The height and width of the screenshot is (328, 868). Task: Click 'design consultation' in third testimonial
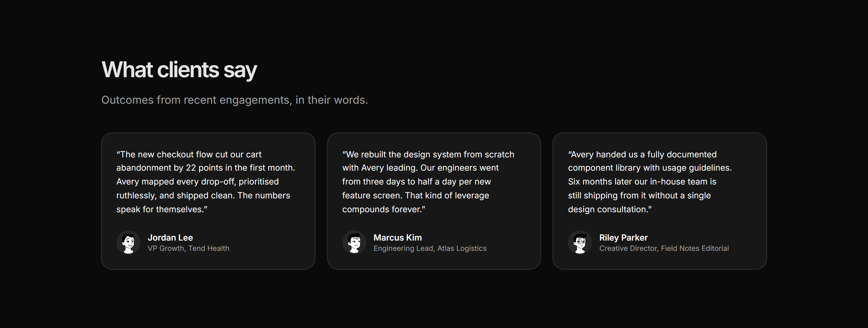(x=608, y=209)
